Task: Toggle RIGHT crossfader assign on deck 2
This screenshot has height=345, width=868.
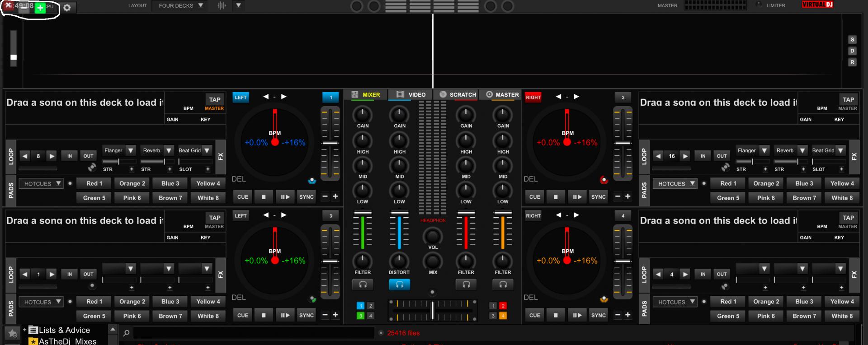Action: (533, 97)
